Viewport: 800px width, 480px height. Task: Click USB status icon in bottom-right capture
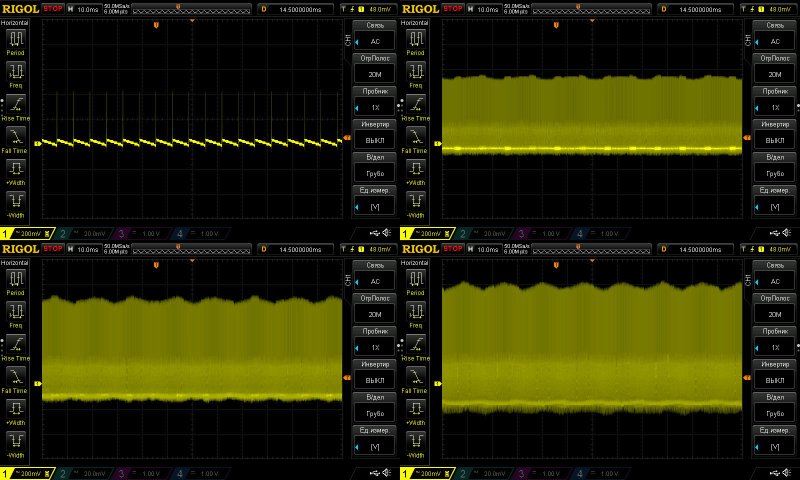(x=775, y=473)
